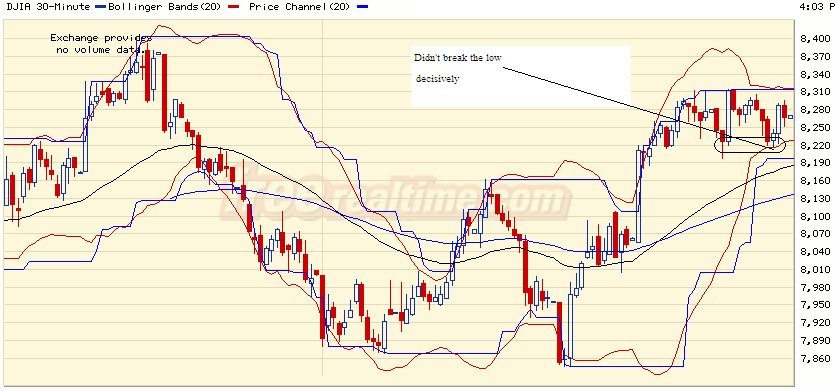This screenshot has width=835, height=391.
Task: Click the 8,160 price axis label
Action: pyautogui.click(x=815, y=181)
